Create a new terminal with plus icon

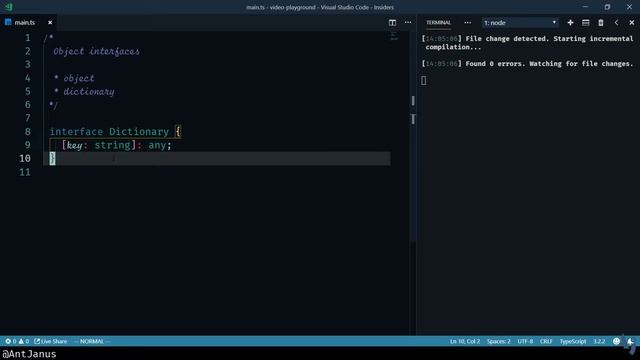tap(570, 23)
